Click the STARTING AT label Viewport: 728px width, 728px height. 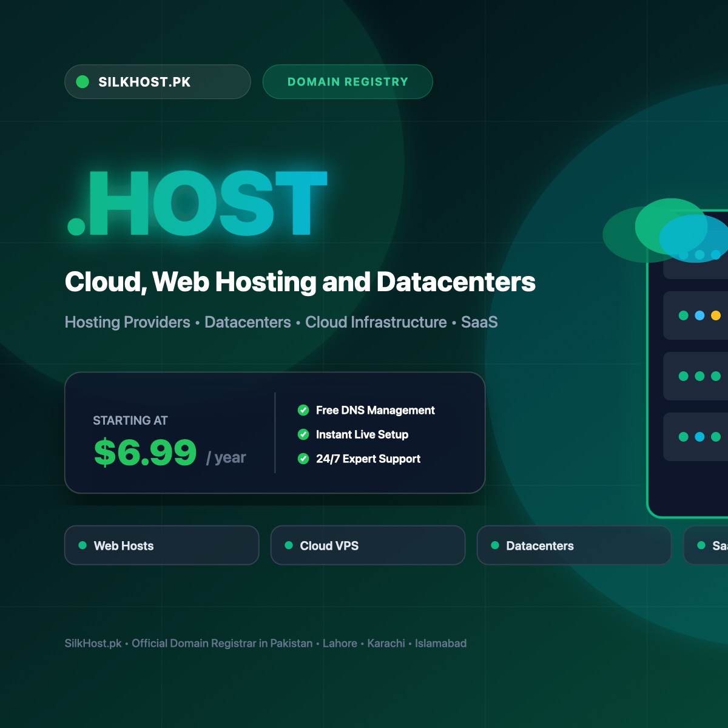(x=130, y=420)
